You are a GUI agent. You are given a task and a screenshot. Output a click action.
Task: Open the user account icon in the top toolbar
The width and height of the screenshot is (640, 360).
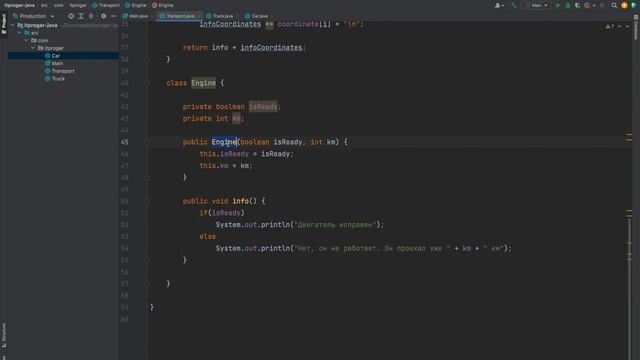tap(499, 5)
